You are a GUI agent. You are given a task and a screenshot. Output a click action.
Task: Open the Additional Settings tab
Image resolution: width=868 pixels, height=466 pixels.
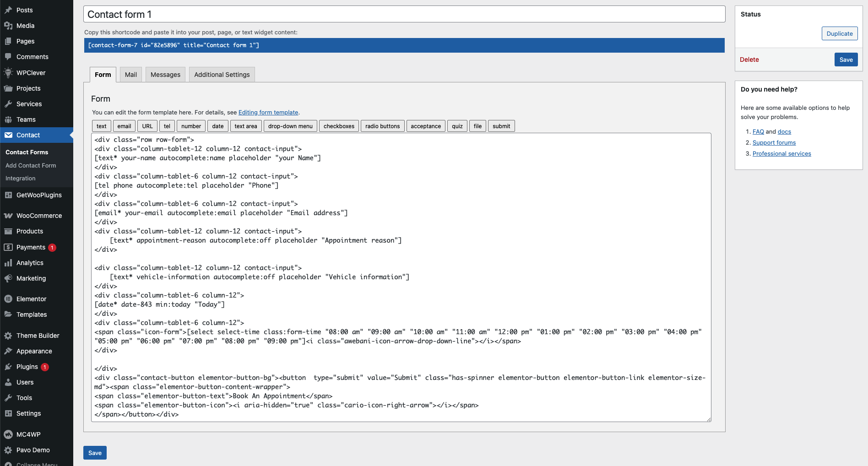[222, 75]
